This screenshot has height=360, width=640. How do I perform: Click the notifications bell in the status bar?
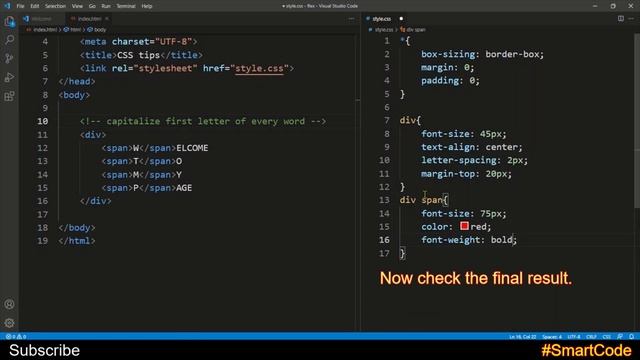tap(631, 337)
